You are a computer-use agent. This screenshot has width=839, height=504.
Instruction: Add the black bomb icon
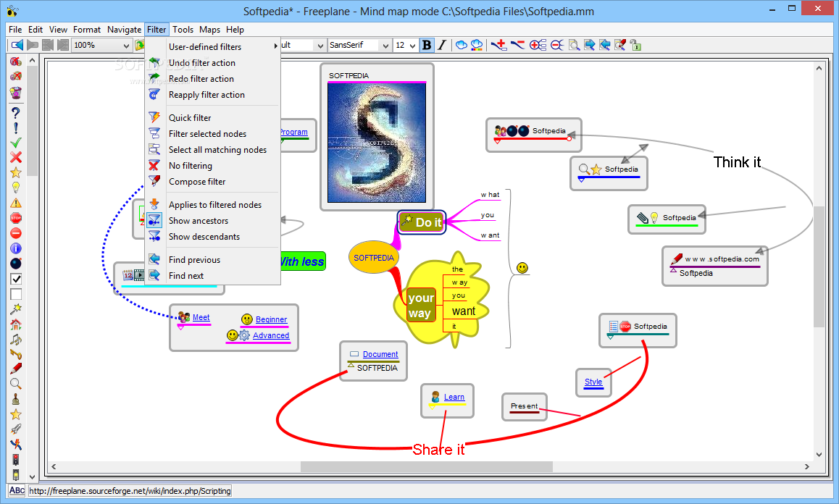[15, 264]
